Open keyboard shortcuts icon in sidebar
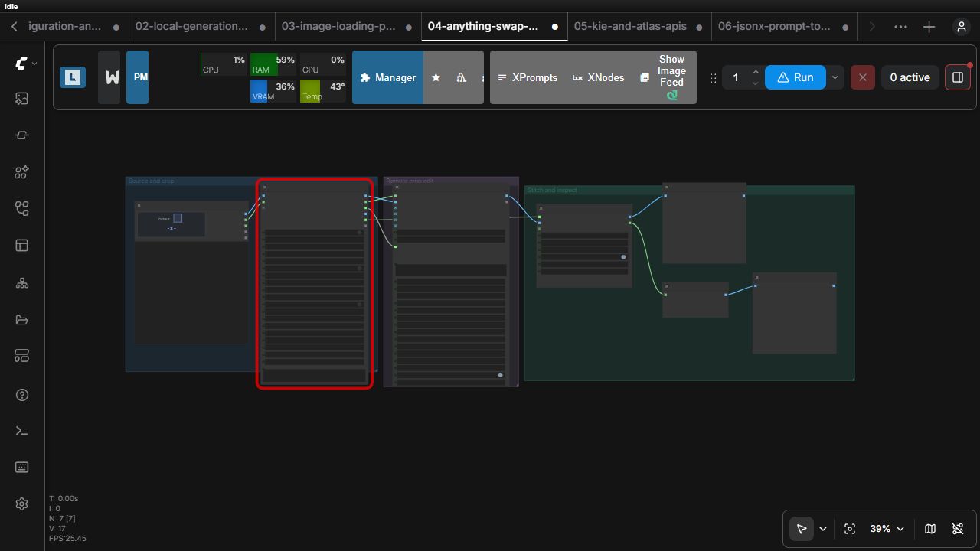The width and height of the screenshot is (980, 551). click(x=21, y=468)
